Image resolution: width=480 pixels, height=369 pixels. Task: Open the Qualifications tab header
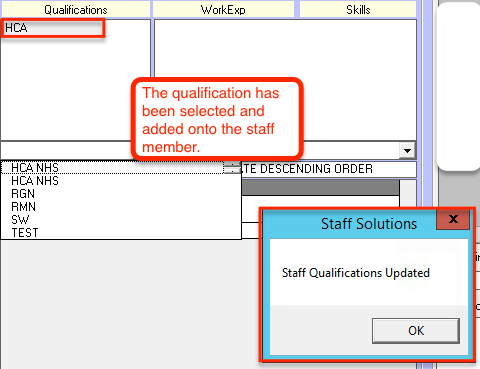click(x=76, y=9)
